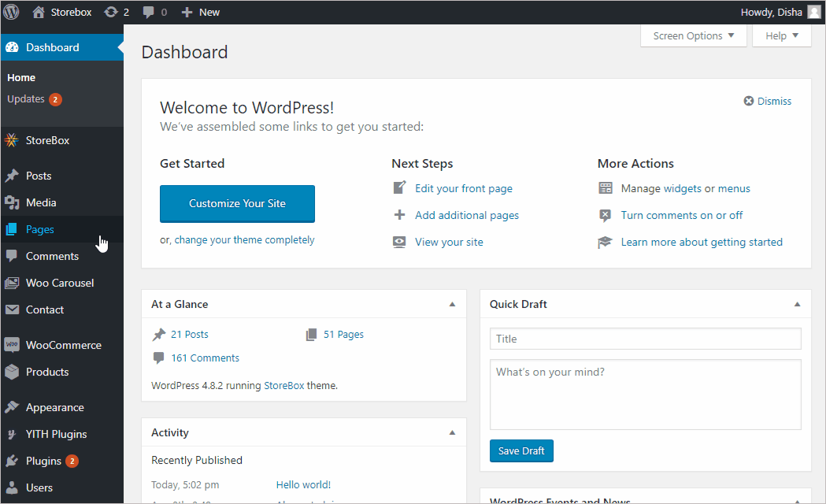Click the Dismiss link text

[774, 101]
